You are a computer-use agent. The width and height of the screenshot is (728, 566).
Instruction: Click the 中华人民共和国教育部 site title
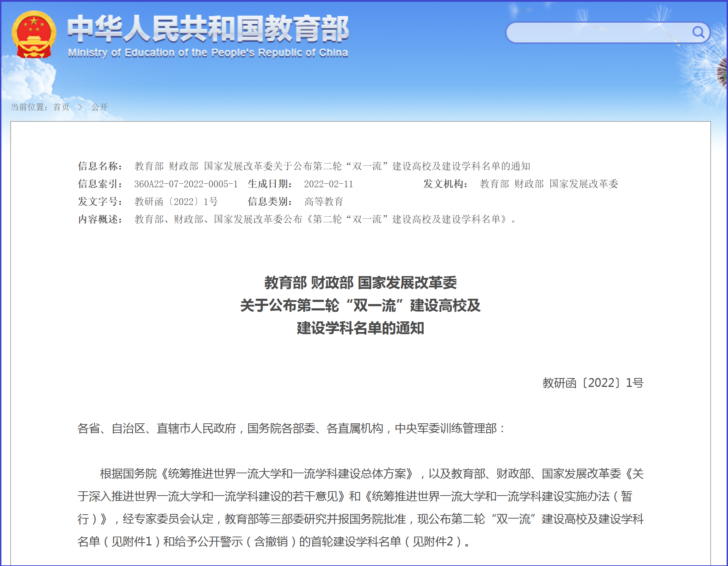pos(208,29)
